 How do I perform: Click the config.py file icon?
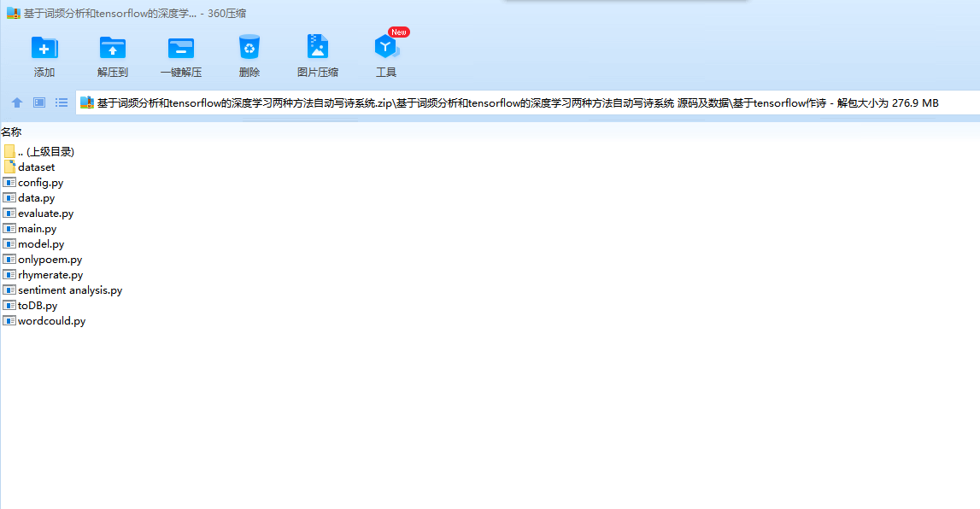9,183
